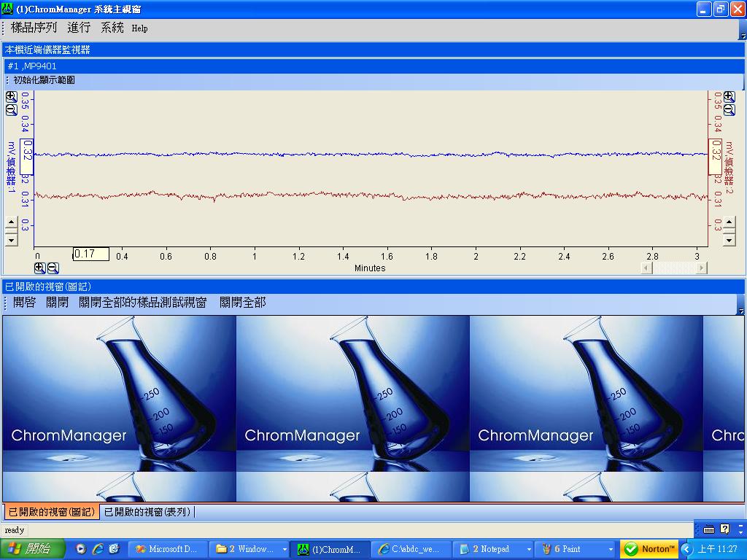Click left axis 0.32 value box
The width and height of the screenshot is (747, 560).
click(x=27, y=157)
